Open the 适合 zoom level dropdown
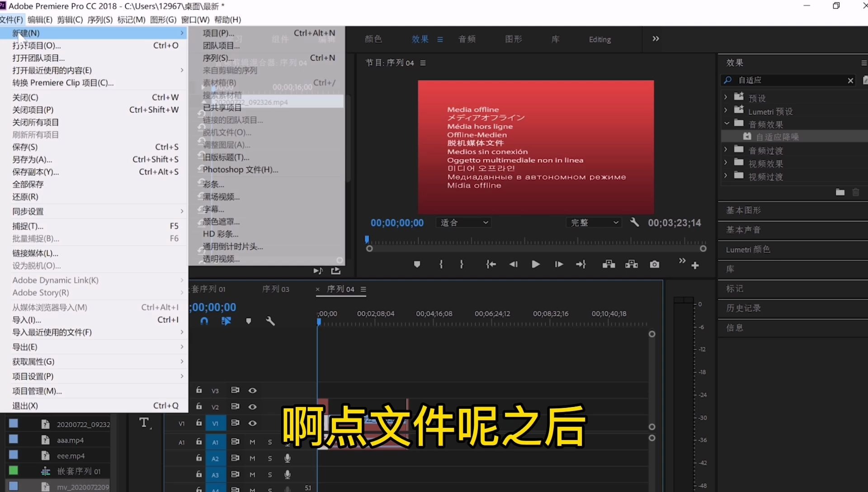Viewport: 868px width, 492px height. (x=463, y=222)
